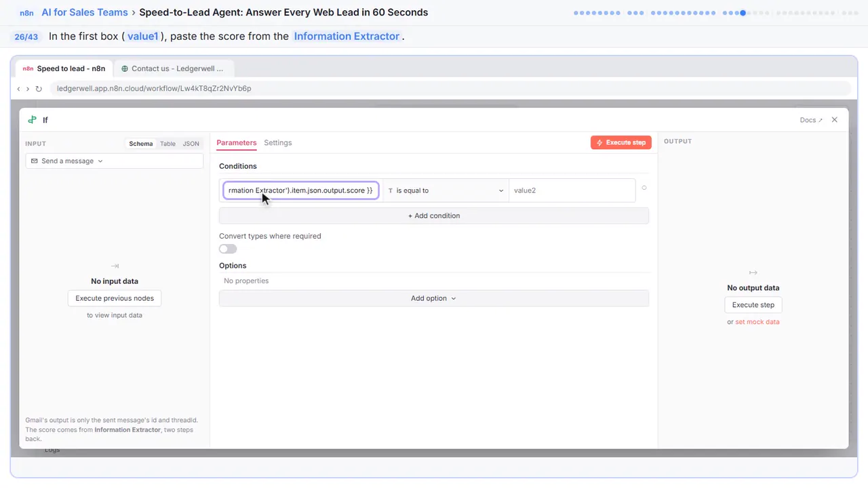
Task: Click the browser forward arrow
Action: click(28, 89)
